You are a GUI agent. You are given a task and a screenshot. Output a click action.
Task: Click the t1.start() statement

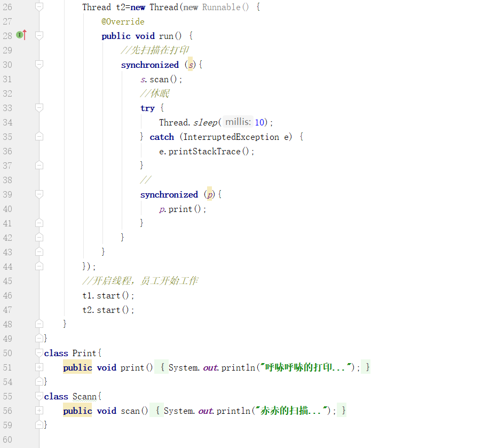[108, 295]
